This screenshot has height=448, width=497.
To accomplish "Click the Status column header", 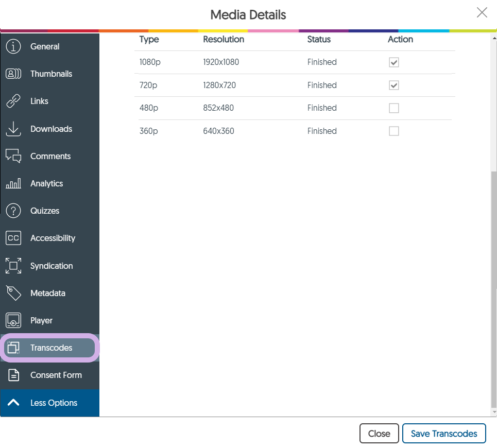I will pyautogui.click(x=319, y=39).
